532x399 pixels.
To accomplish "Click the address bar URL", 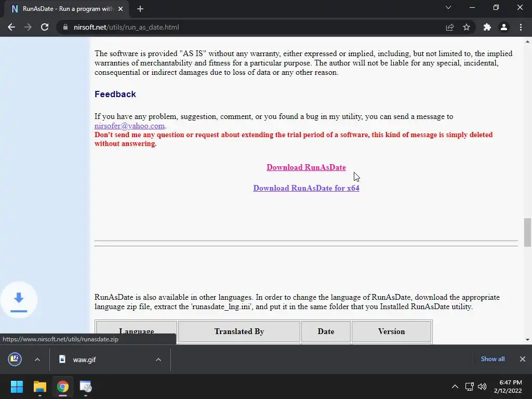I will click(126, 27).
